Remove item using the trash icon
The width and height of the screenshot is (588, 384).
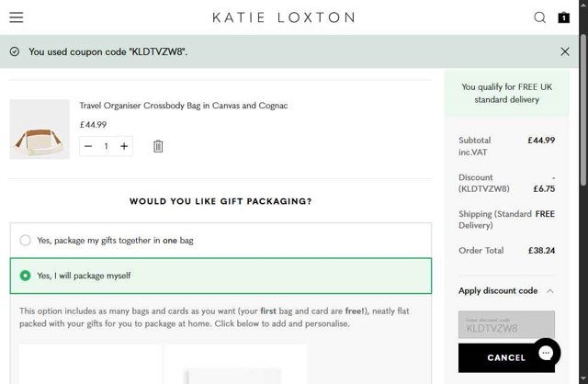158,146
